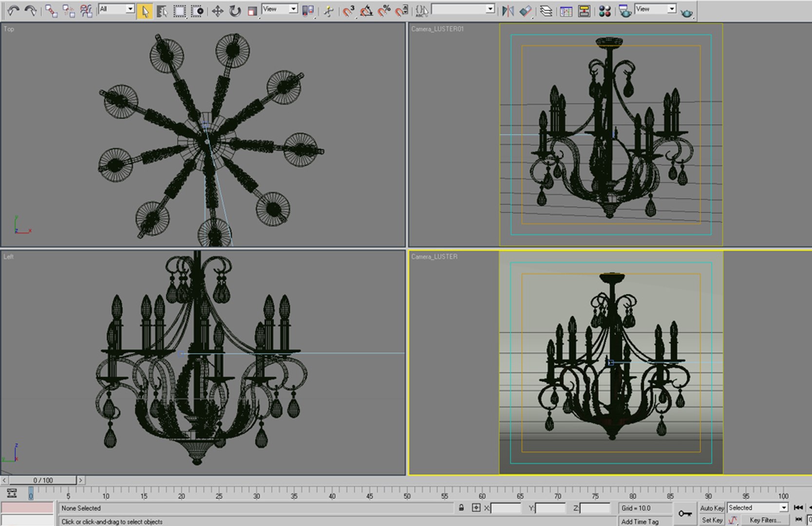
Task: Click the Align tool icon
Action: 525,11
